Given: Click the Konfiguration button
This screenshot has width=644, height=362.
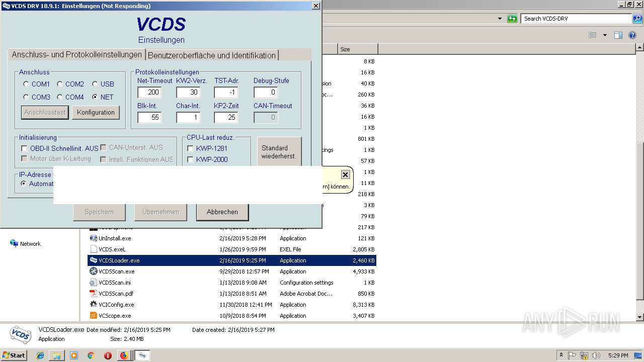Looking at the screenshot, I should point(96,113).
